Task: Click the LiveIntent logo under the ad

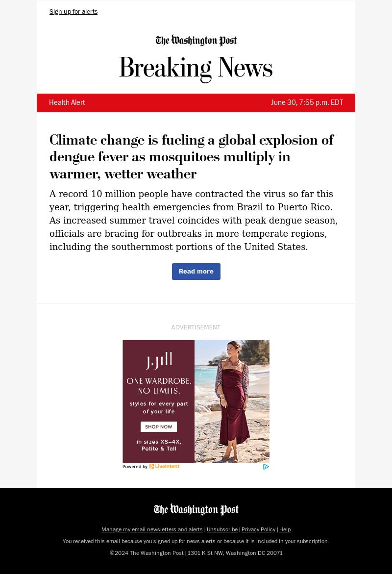Action: click(164, 467)
